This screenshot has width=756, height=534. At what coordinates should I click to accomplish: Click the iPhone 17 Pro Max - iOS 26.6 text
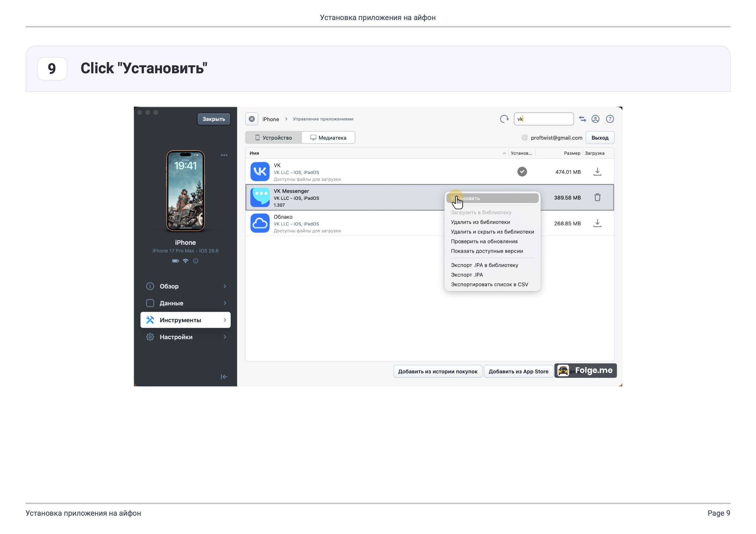pos(185,251)
